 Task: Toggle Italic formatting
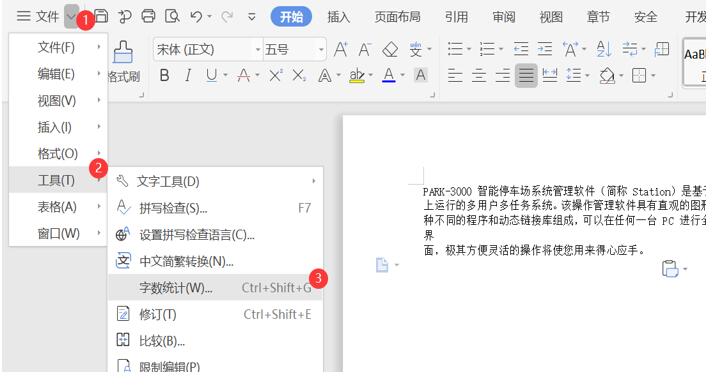[x=188, y=75]
